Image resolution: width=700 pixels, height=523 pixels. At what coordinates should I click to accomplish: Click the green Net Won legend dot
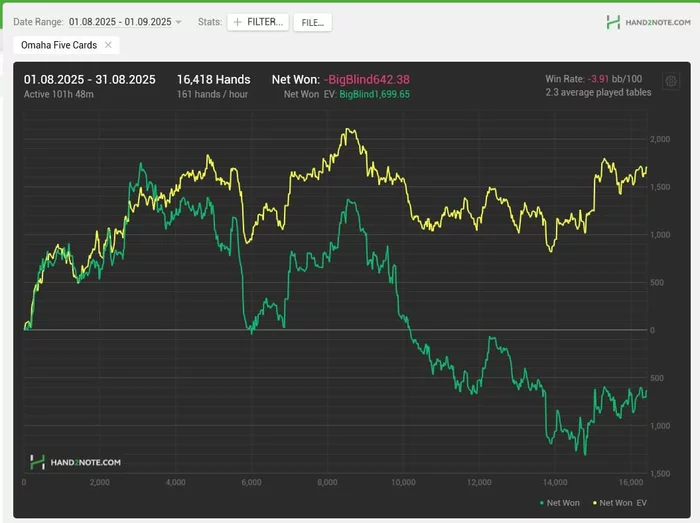(x=541, y=501)
